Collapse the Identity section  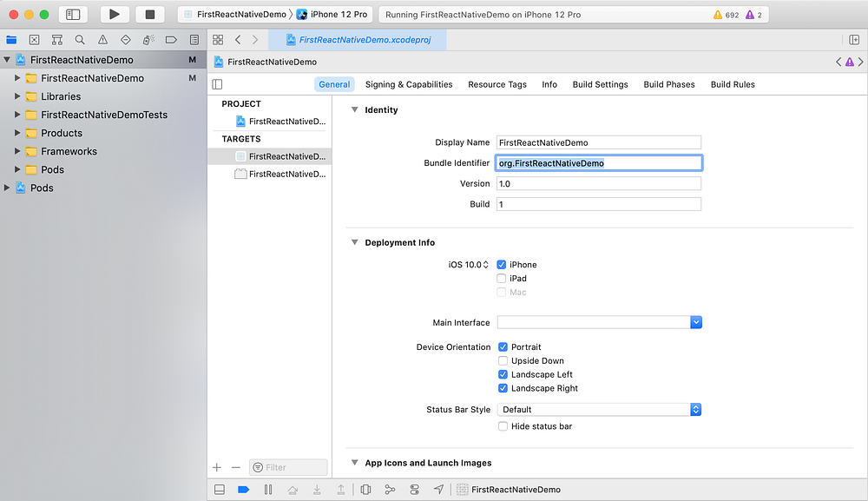point(355,109)
